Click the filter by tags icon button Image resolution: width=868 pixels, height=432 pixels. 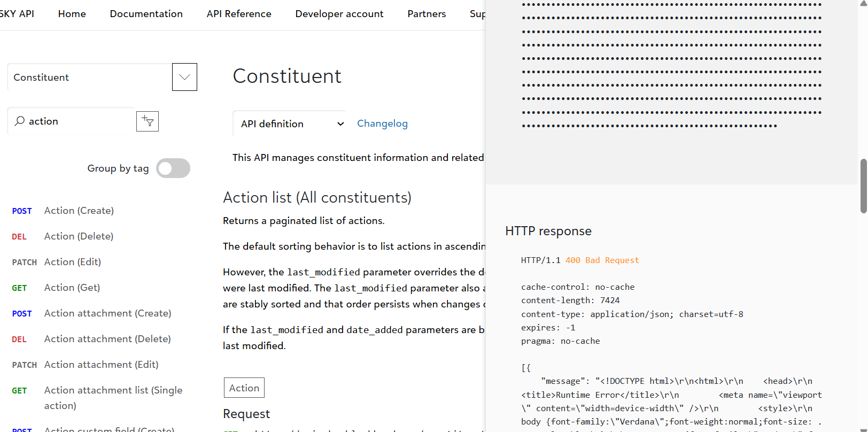pyautogui.click(x=148, y=121)
